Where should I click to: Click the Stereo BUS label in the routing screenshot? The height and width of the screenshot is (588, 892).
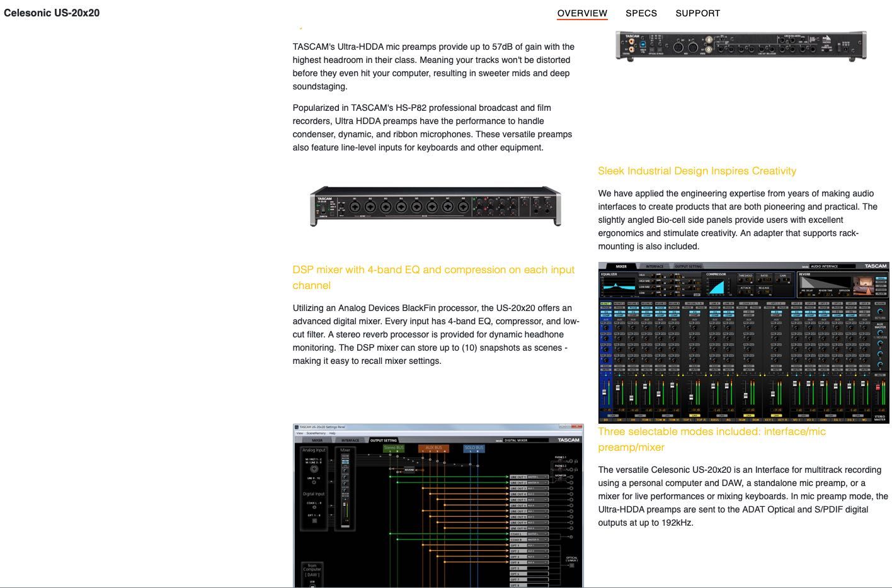(x=394, y=448)
